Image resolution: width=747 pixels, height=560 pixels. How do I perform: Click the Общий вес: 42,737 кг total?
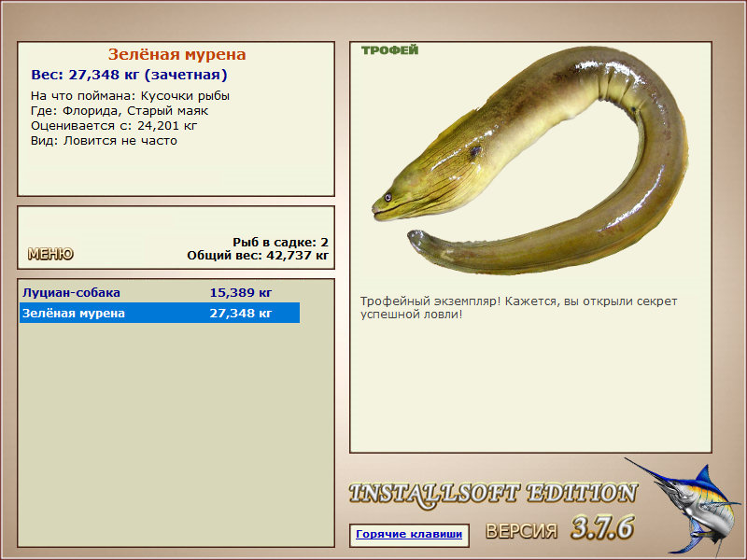(x=258, y=256)
